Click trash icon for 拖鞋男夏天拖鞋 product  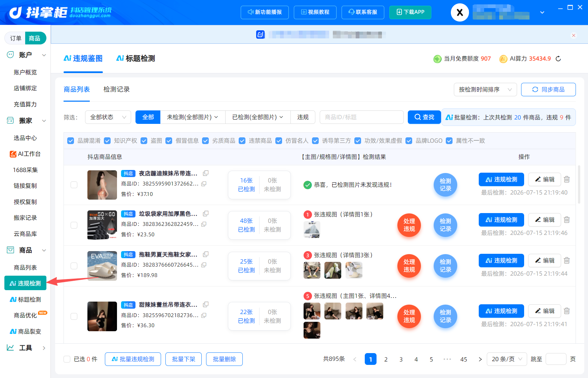click(x=567, y=261)
